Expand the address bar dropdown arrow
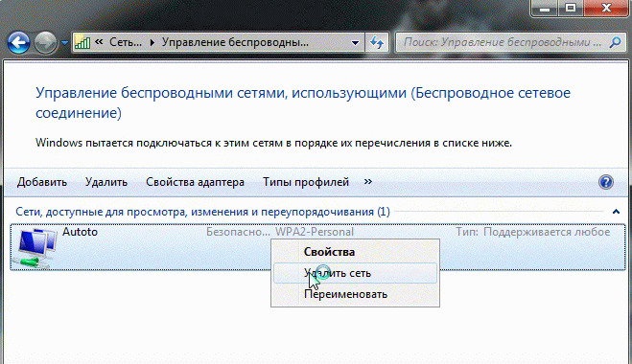This screenshot has width=632, height=364. [x=355, y=42]
